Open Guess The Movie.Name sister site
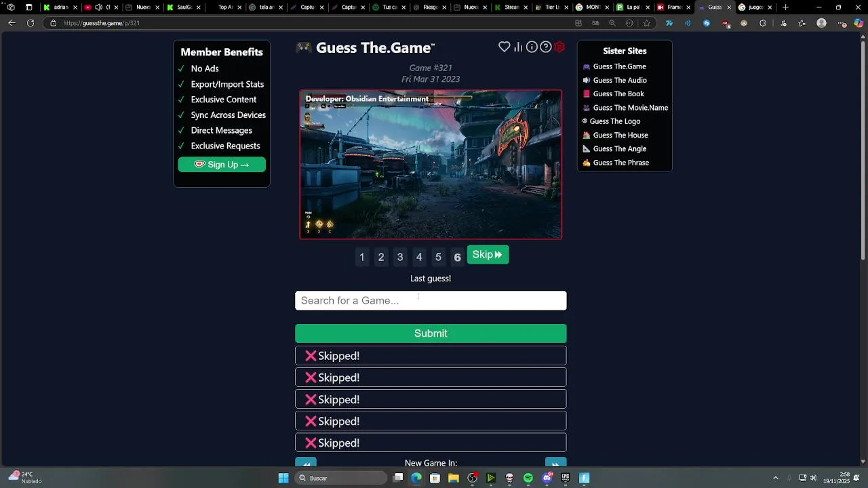Image resolution: width=868 pixels, height=488 pixels. [630, 108]
